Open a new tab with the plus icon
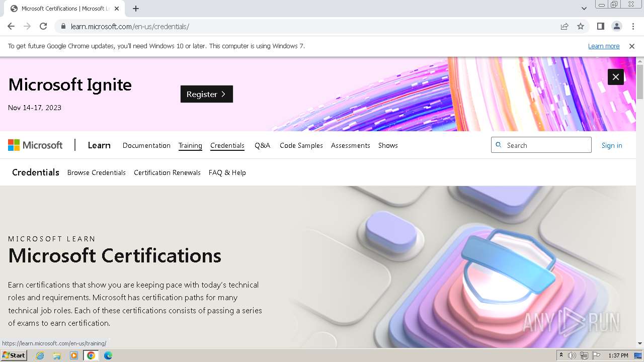 pyautogui.click(x=136, y=9)
